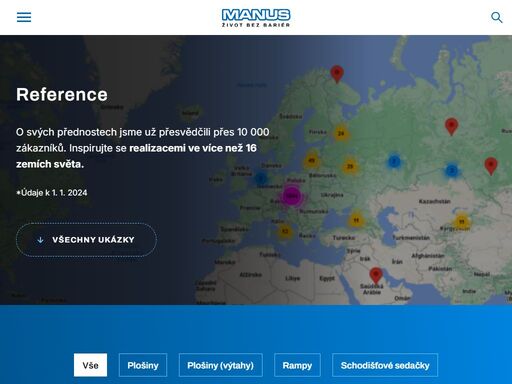
Task: Select the Plošiny (výtahy) filter tab
Action: coord(220,365)
